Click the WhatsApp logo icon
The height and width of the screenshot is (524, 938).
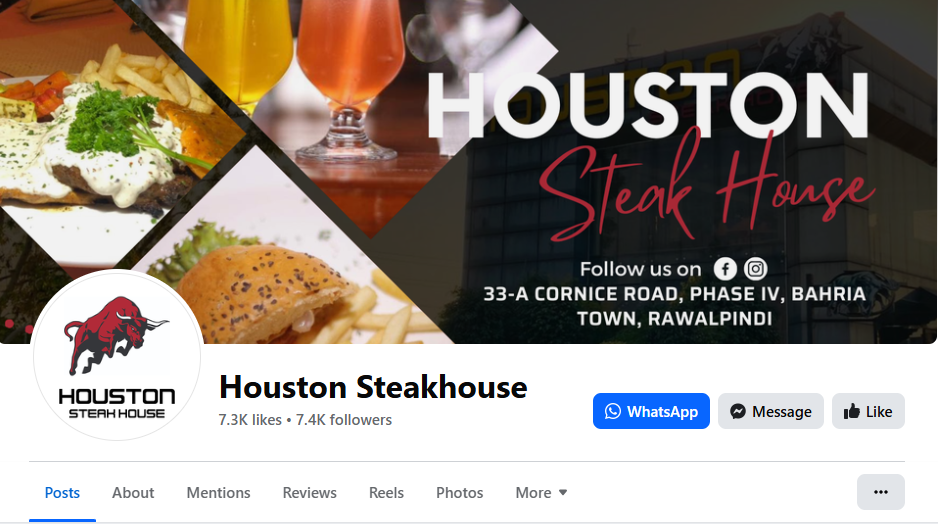coord(613,412)
